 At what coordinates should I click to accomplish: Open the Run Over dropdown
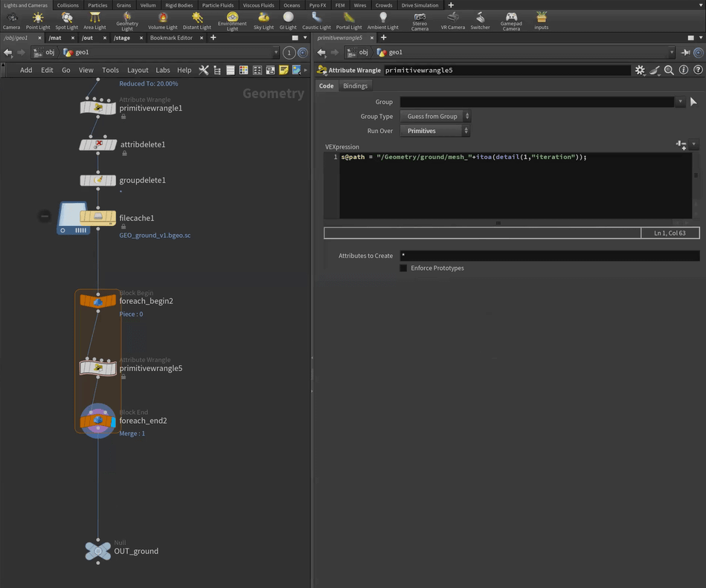pos(435,131)
